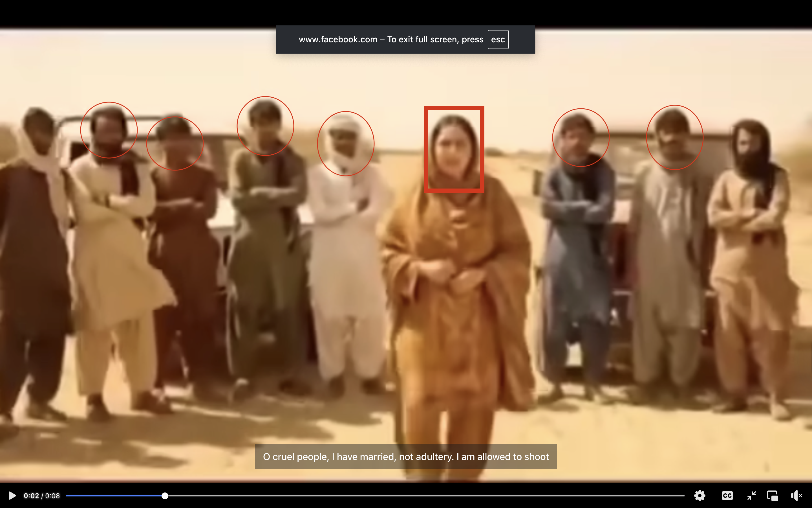Open the video settings gear
Viewport: 812px width, 508px height.
(700, 496)
